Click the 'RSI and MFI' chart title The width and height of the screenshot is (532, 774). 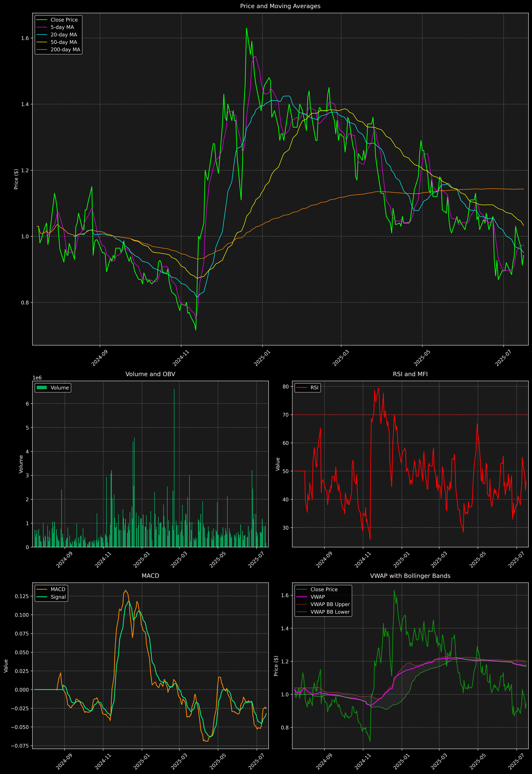pos(410,374)
